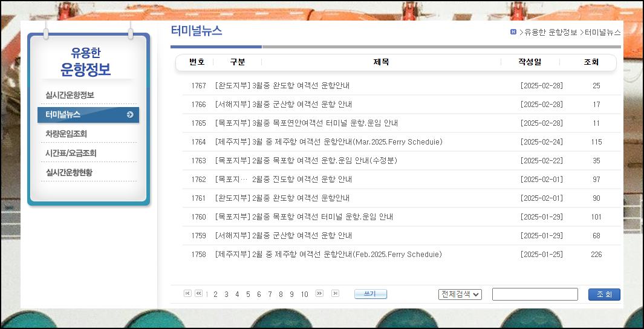Image resolution: width=644 pixels, height=329 pixels.
Task: Go to page 8
Action: pyautogui.click(x=281, y=294)
